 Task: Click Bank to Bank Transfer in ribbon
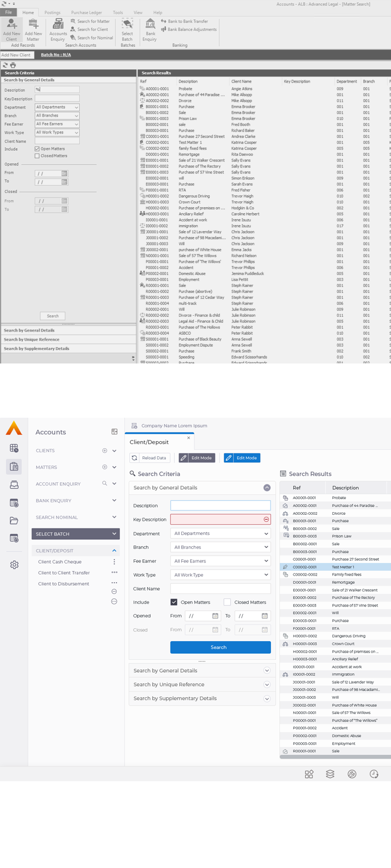point(185,21)
